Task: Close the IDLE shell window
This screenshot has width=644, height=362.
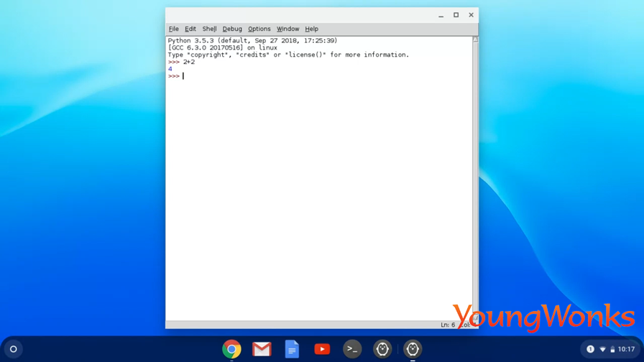Action: click(x=471, y=15)
